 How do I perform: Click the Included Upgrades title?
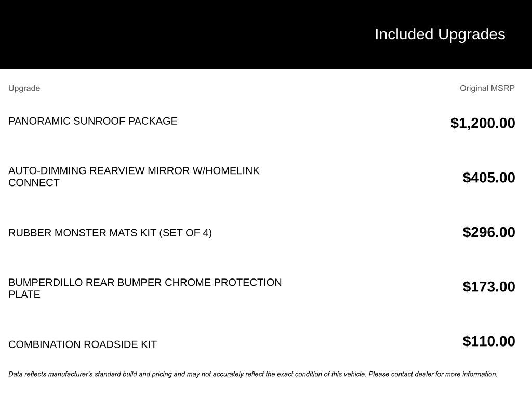440,34
